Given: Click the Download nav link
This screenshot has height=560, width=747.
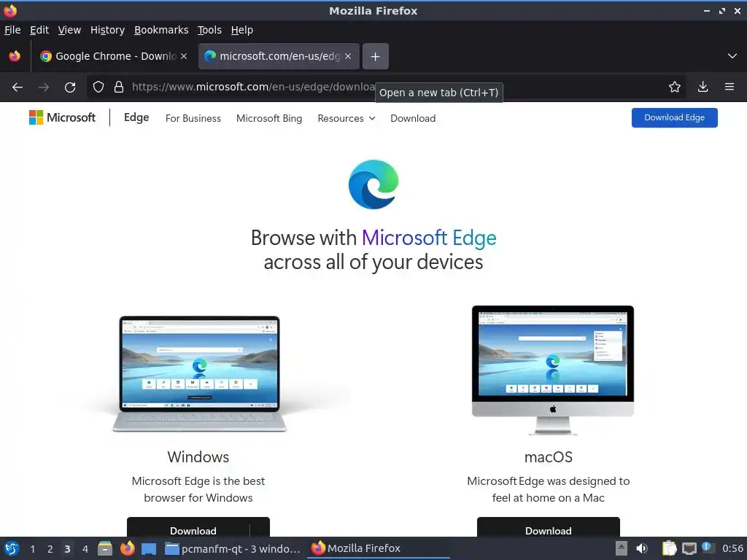Looking at the screenshot, I should [413, 118].
